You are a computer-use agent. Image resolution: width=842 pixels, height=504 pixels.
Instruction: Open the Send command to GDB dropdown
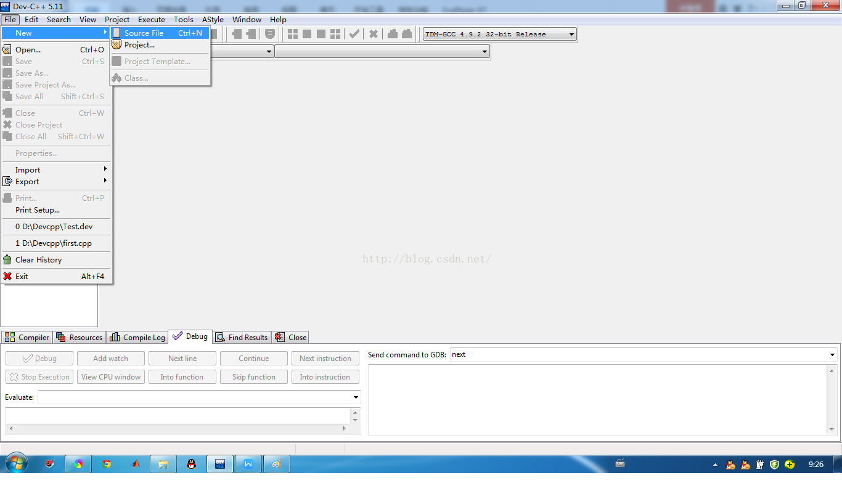pos(832,355)
